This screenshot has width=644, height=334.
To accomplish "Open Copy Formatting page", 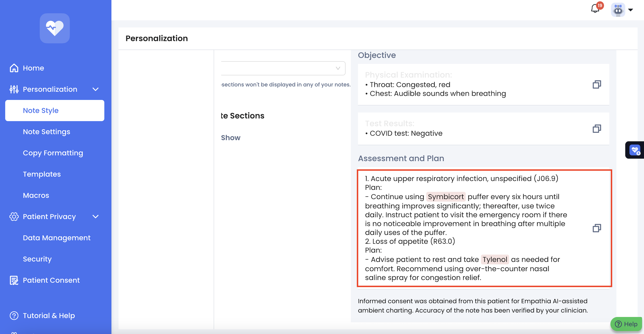I will click(53, 153).
